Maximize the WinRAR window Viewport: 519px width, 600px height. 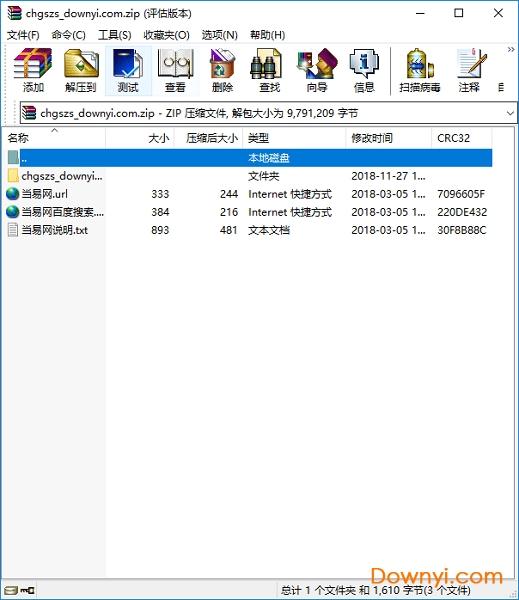pos(459,13)
